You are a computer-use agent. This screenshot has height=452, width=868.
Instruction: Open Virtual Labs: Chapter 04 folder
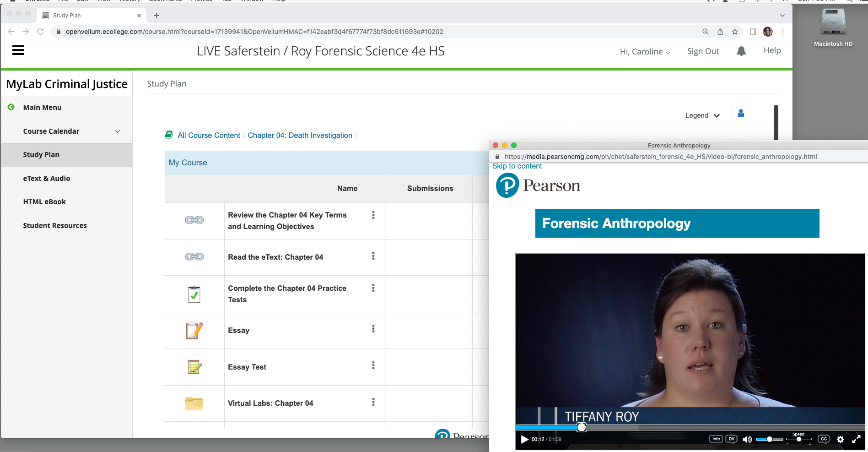click(270, 403)
